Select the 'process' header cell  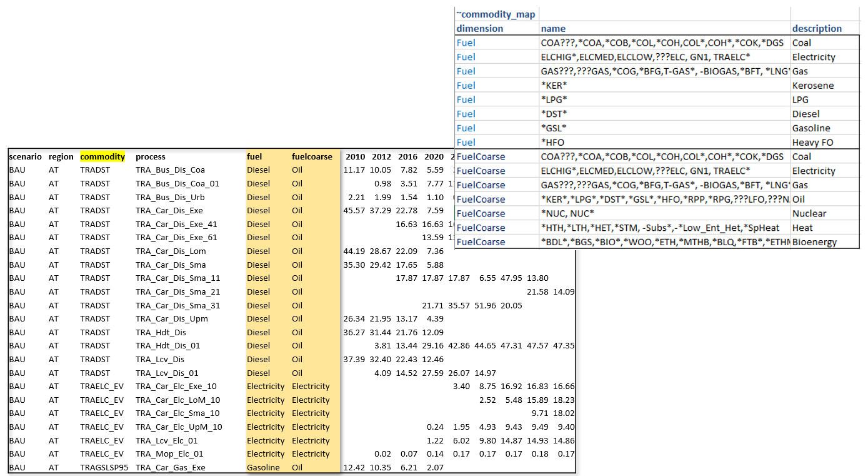[x=151, y=156]
